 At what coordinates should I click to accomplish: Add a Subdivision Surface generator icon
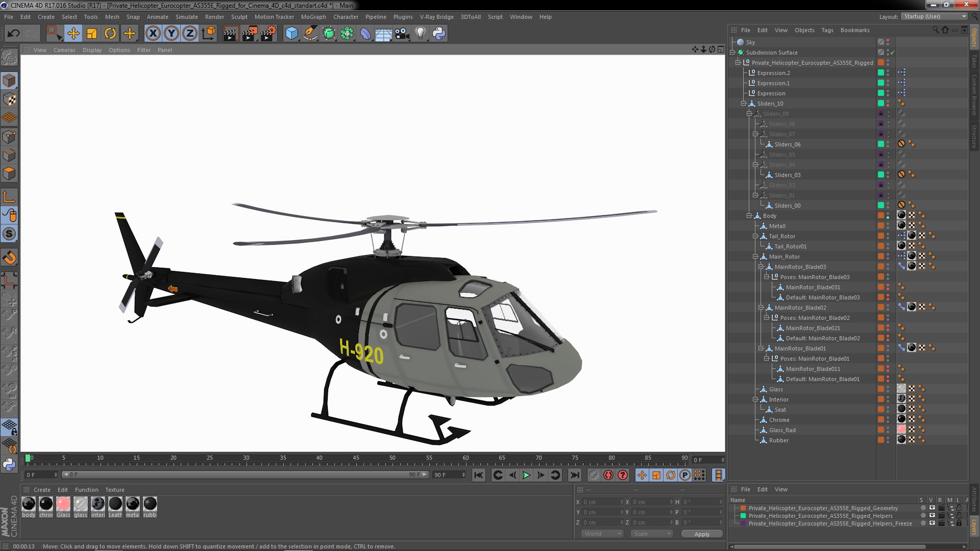click(329, 34)
